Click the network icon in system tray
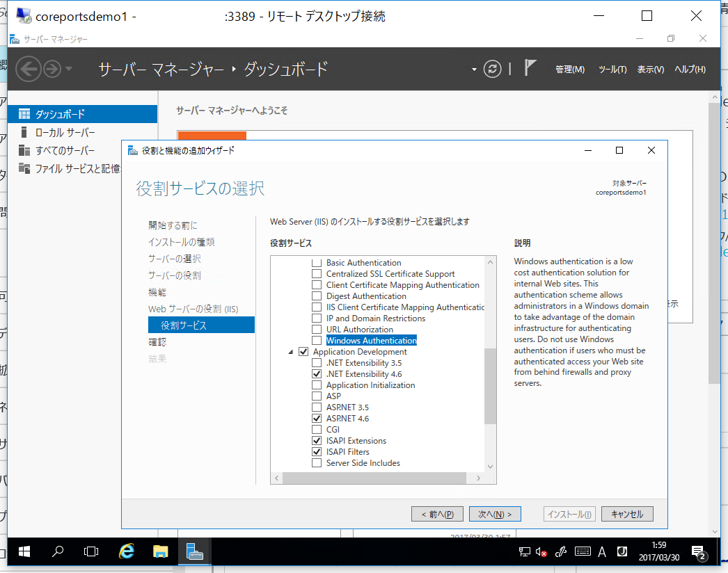 click(525, 551)
